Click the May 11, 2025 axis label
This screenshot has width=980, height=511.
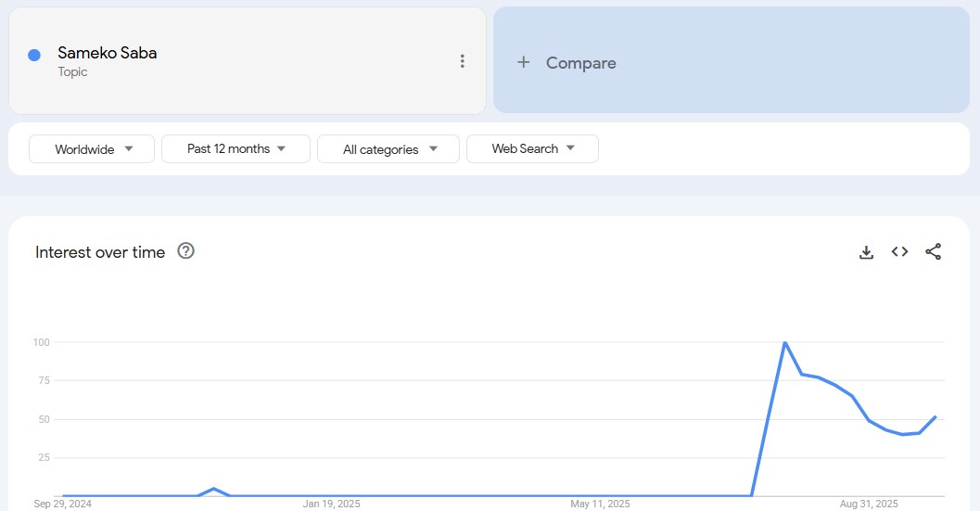(600, 504)
